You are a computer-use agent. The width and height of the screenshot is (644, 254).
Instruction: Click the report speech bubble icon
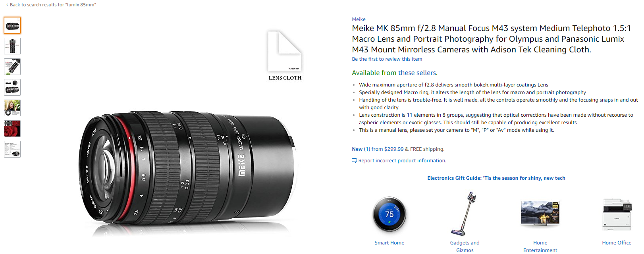(x=354, y=161)
